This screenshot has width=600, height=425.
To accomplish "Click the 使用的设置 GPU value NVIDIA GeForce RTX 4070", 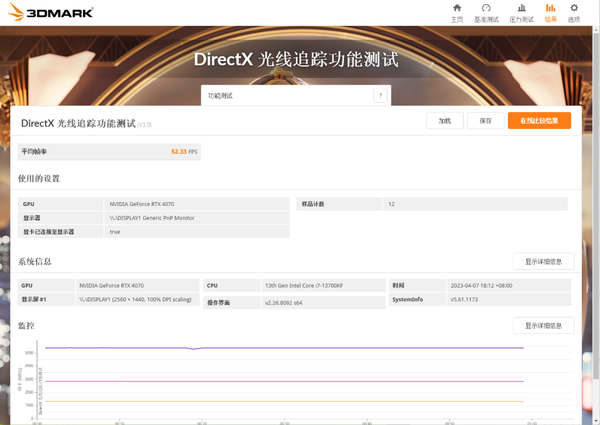I will coord(141,204).
